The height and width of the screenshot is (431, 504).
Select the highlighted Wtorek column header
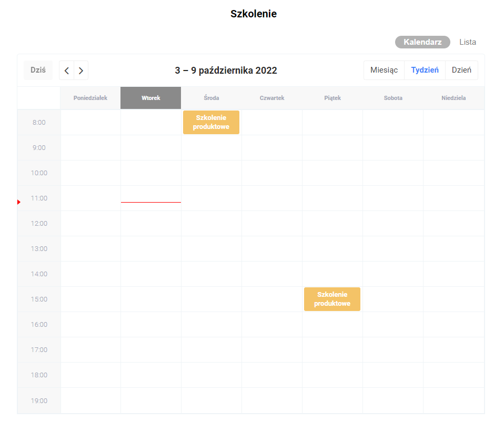[x=151, y=98]
